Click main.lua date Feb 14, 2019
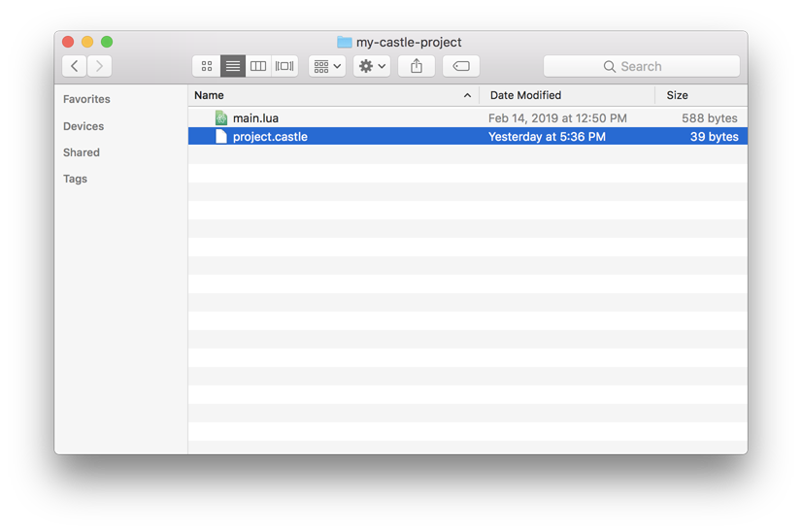The image size is (802, 532). (x=557, y=118)
